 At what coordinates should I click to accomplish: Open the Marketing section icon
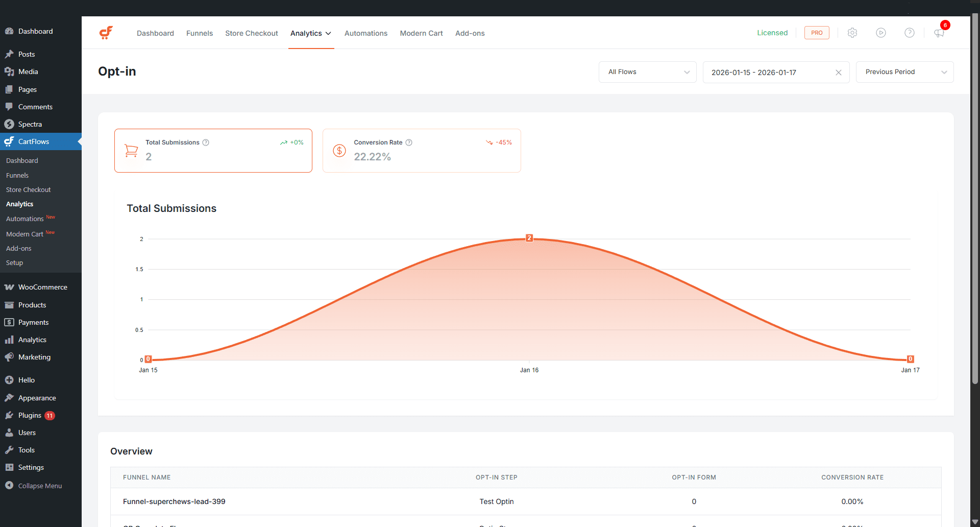[9, 357]
